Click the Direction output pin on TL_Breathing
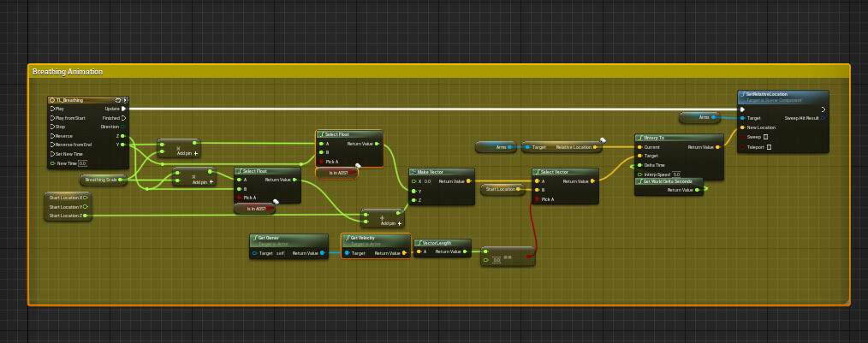 pos(124,127)
